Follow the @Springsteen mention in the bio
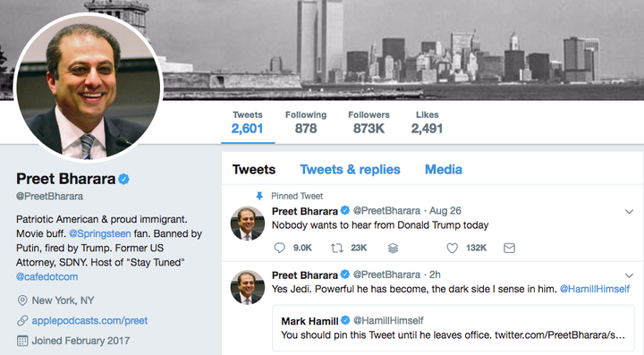Screen dimensions: 644x355 click(x=100, y=233)
